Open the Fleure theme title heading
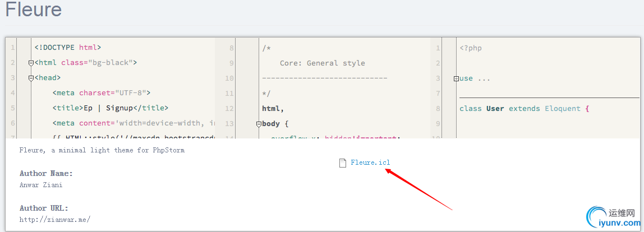The image size is (644, 232). [x=33, y=10]
